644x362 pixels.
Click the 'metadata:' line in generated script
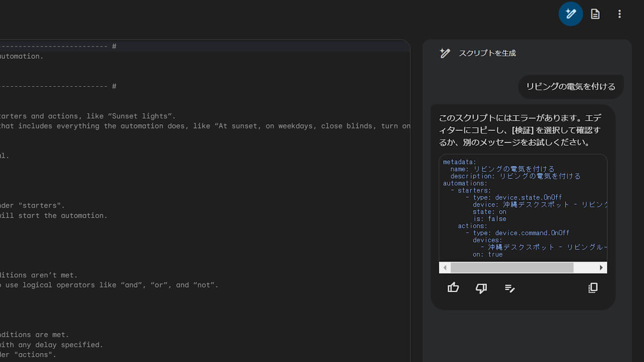tap(459, 162)
